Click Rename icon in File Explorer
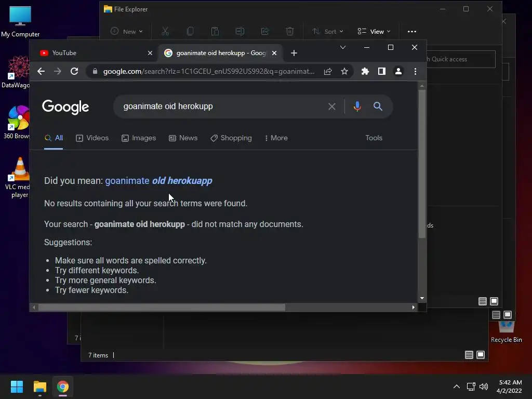 pyautogui.click(x=240, y=31)
